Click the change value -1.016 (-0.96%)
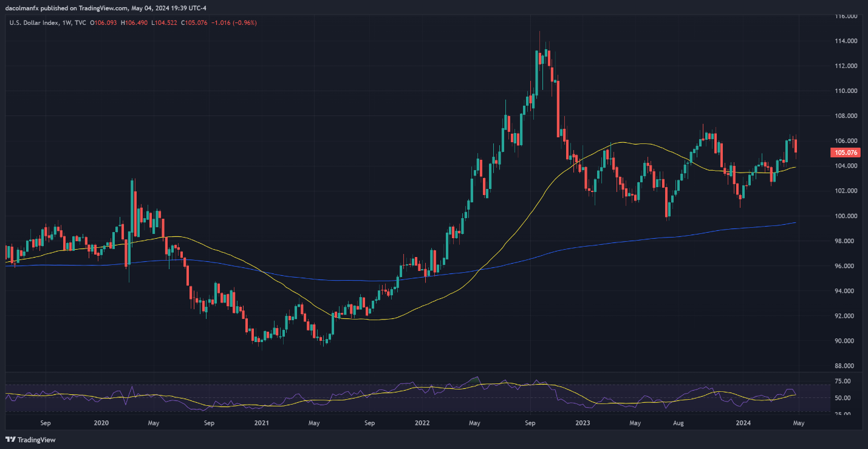 (x=233, y=22)
